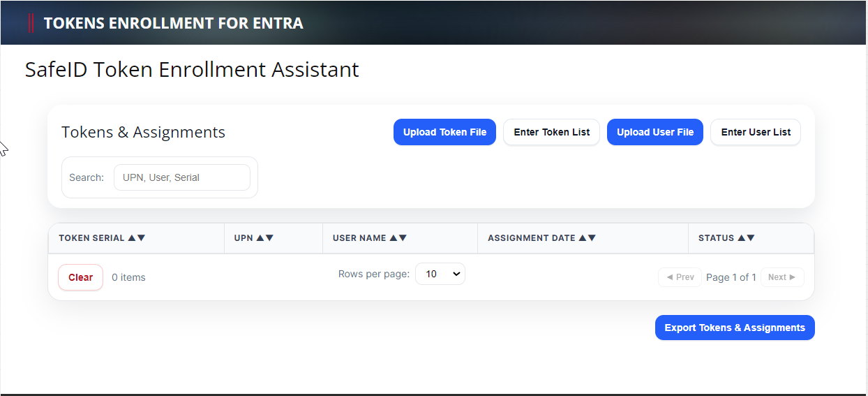Image resolution: width=868 pixels, height=396 pixels.
Task: Sort Token Serial column descending (down arrow)
Action: [x=142, y=238]
